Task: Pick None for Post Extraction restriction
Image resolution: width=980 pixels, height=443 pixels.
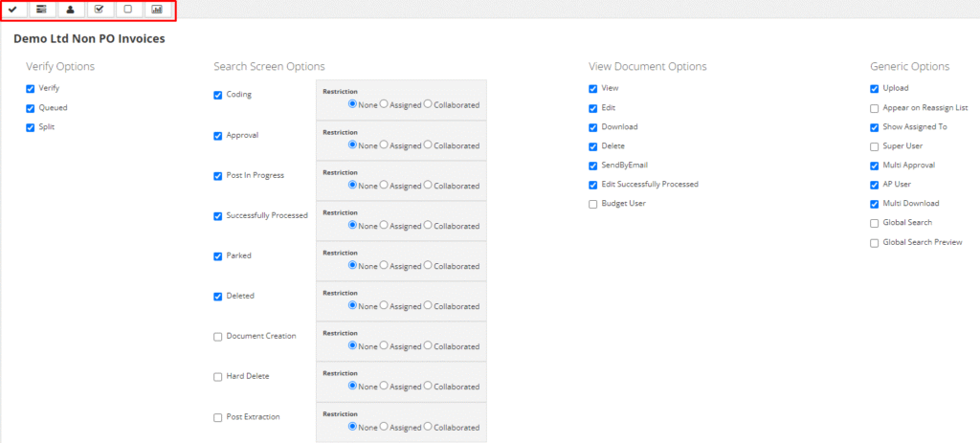Action: pos(352,426)
